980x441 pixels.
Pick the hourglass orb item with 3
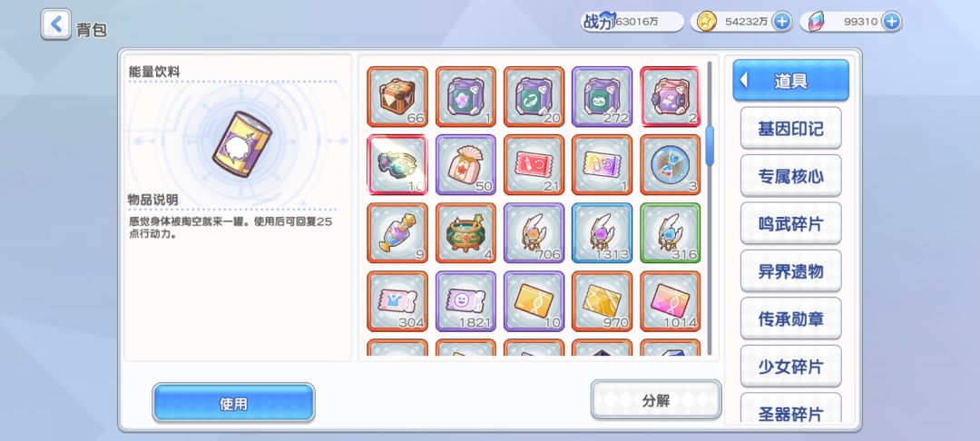[670, 165]
